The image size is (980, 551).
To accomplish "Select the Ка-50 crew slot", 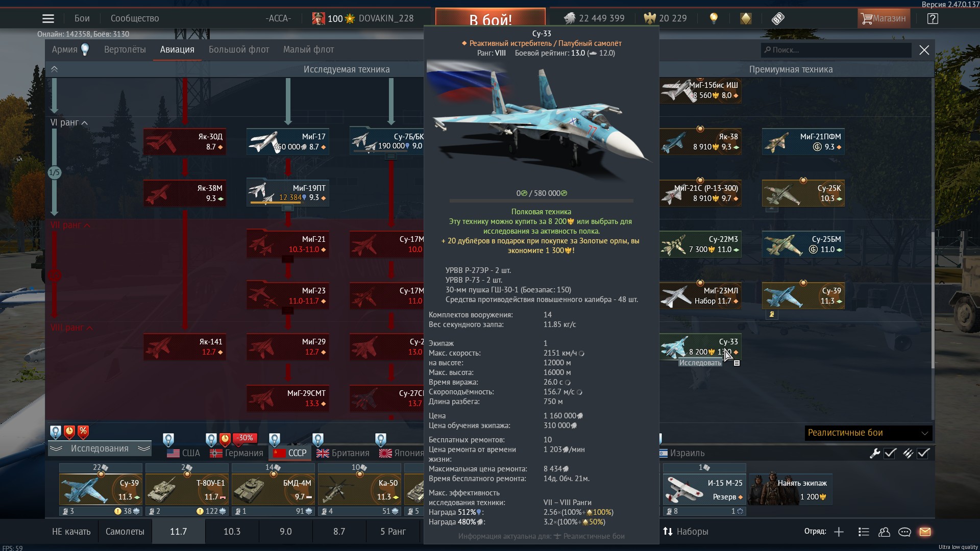I will (359, 490).
